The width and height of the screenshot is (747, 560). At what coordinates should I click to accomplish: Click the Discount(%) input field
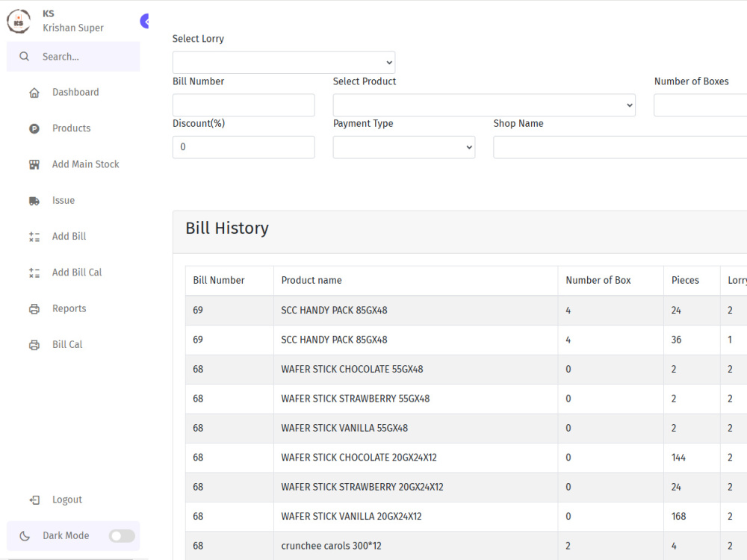(x=244, y=147)
